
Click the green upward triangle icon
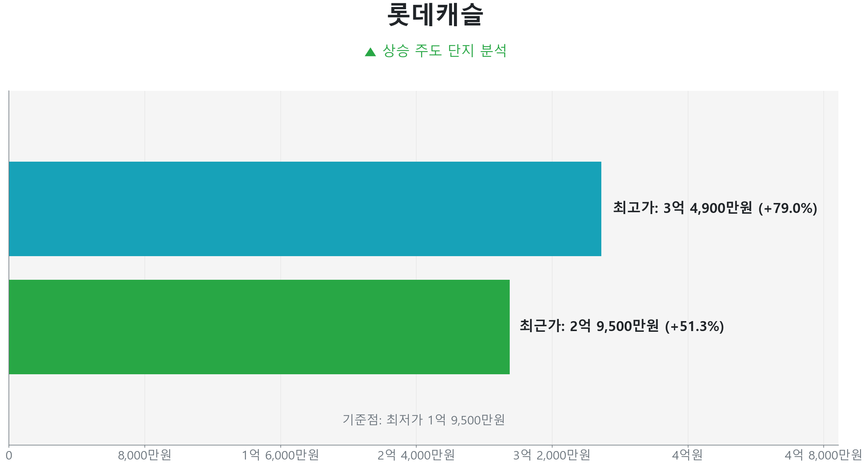pos(370,52)
